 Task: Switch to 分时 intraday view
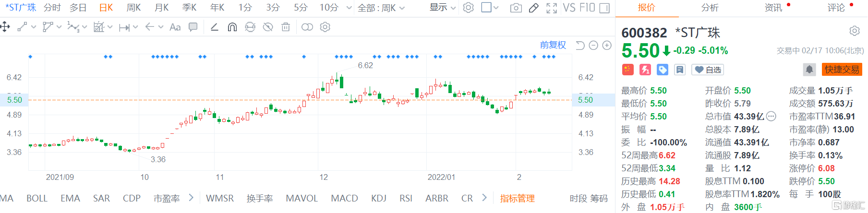[x=52, y=8]
